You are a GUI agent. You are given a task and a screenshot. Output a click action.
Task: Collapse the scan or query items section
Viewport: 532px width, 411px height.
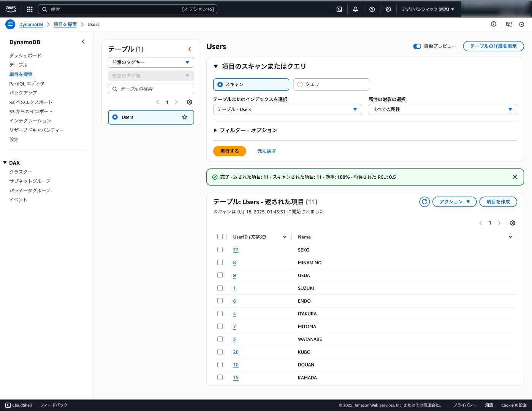coord(216,66)
